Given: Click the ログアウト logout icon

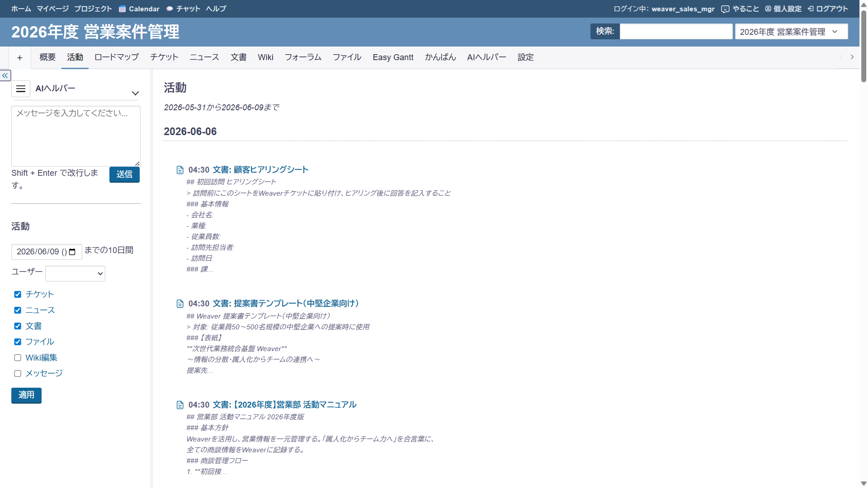Looking at the screenshot, I should click(x=811, y=9).
